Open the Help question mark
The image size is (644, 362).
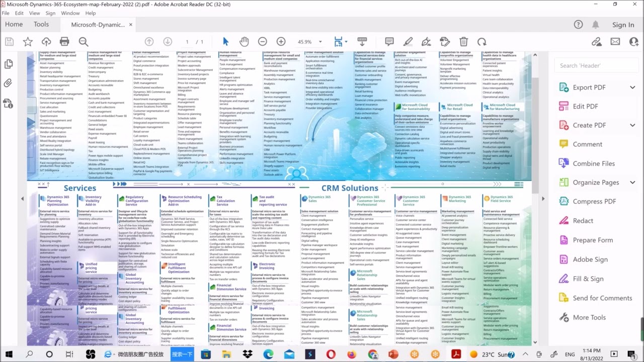click(579, 25)
